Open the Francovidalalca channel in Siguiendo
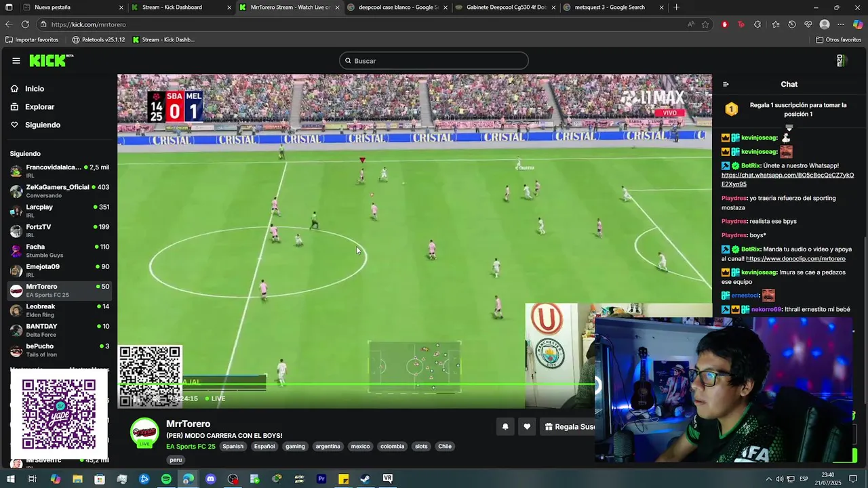868x488 pixels. point(60,171)
